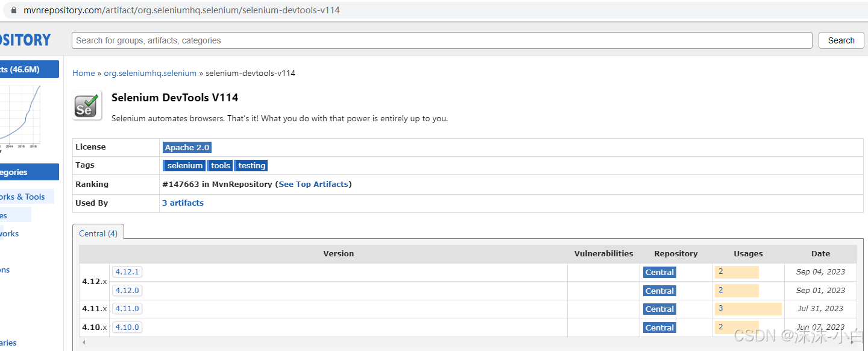Click the #147663 ranking text
Image resolution: width=868 pixels, height=351 pixels.
point(181,184)
